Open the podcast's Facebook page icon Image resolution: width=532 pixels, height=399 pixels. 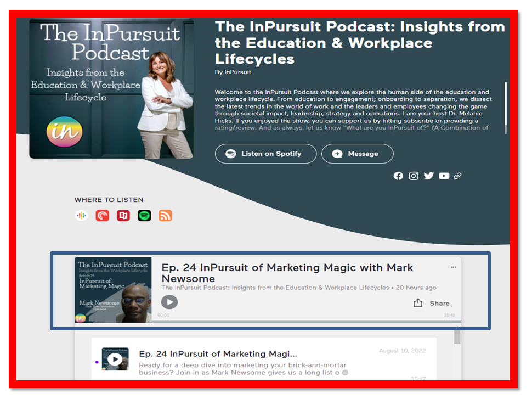click(398, 176)
